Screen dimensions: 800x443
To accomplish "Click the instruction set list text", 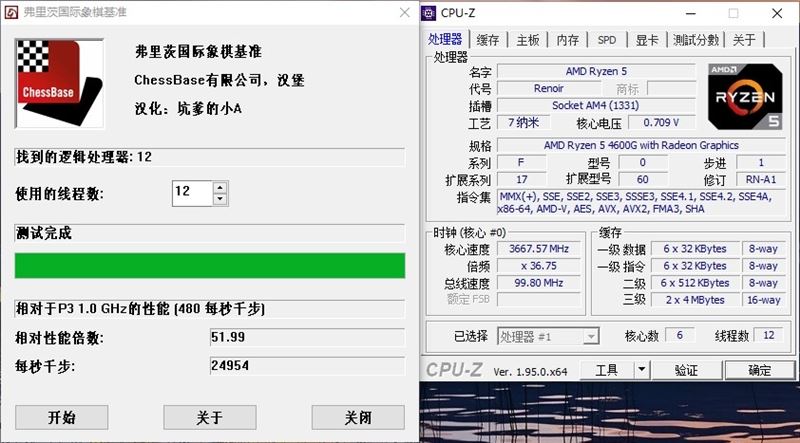I will coord(641,203).
